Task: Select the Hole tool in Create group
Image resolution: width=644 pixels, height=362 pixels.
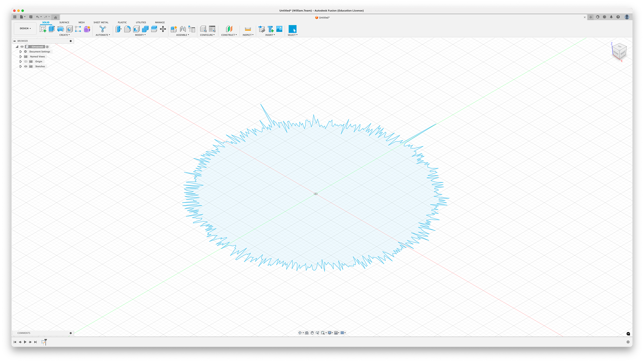Action: click(69, 29)
